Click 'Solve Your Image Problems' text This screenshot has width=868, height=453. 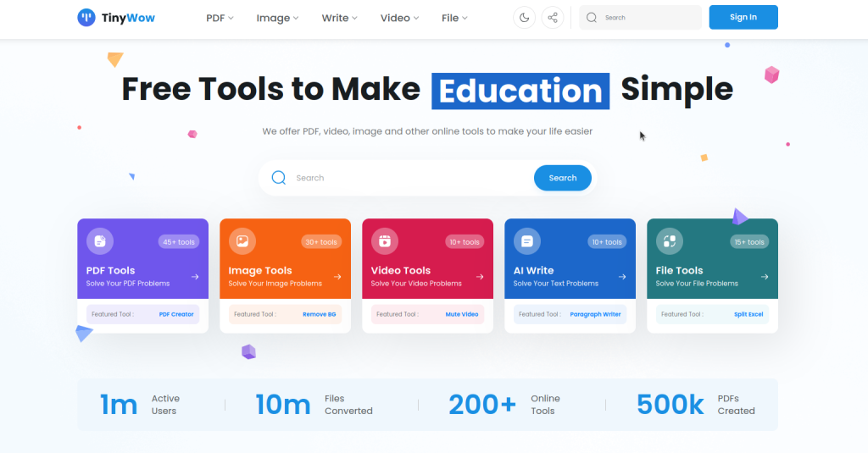(275, 283)
